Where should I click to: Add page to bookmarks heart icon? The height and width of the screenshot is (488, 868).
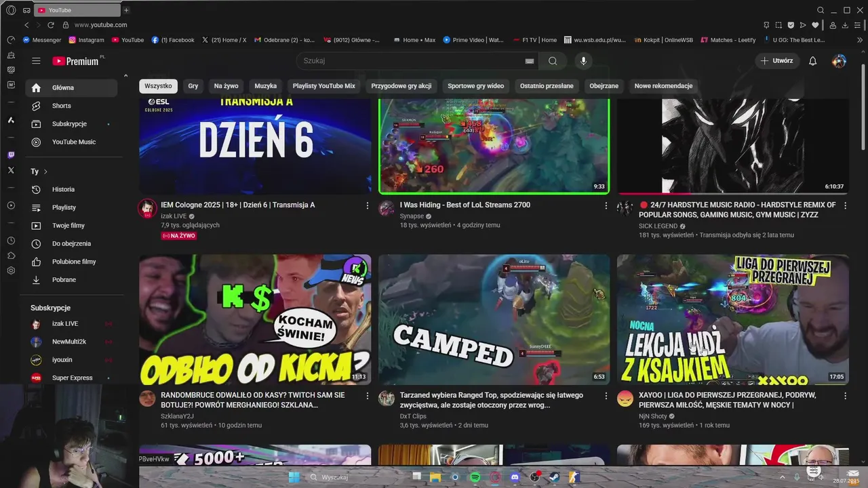coord(815,25)
